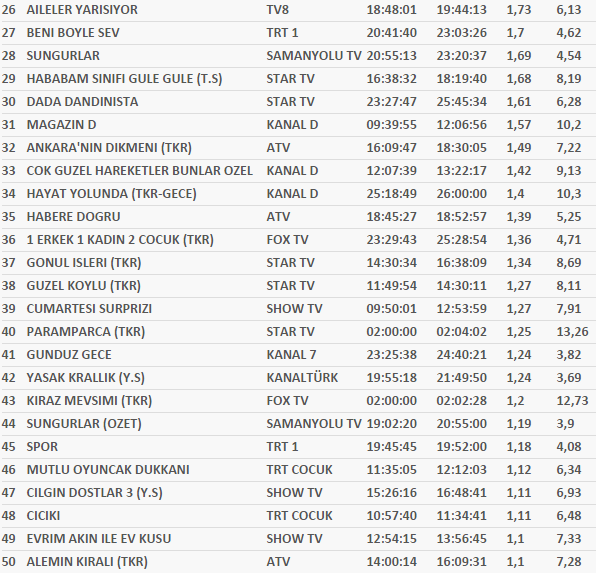The image size is (596, 573).
Task: Select MAGAZIN D program cell
Action: tap(61, 125)
